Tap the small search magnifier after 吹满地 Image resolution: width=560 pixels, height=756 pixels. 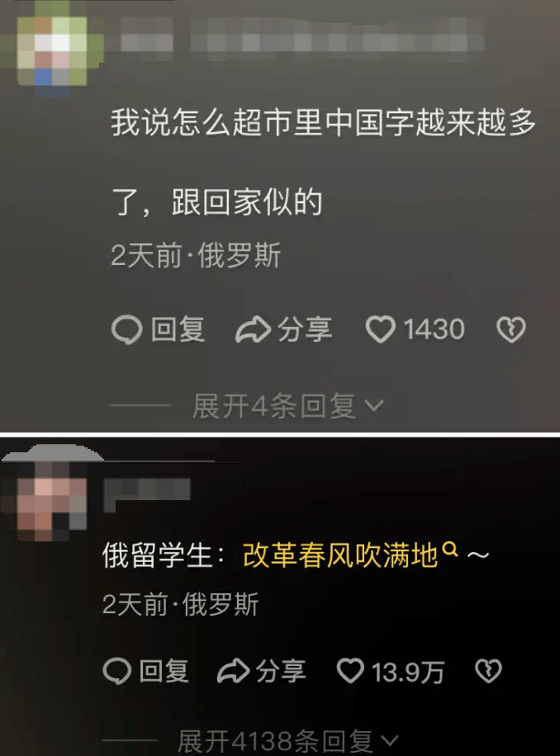(x=450, y=549)
